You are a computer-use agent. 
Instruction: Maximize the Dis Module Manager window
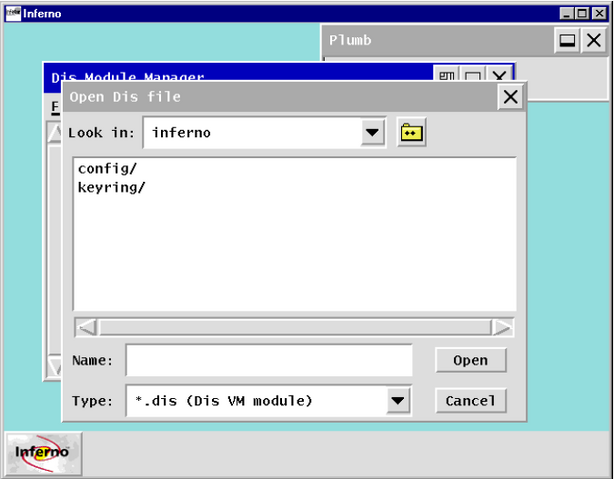tap(473, 75)
